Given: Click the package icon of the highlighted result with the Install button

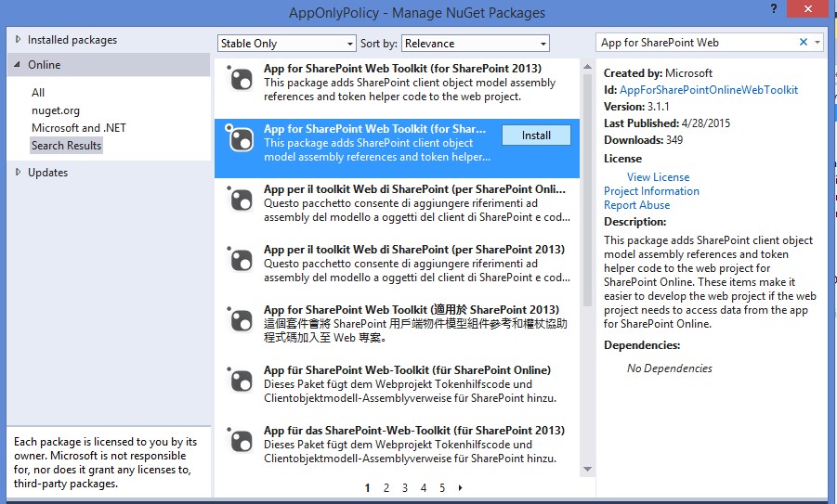Looking at the screenshot, I should coord(241,138).
